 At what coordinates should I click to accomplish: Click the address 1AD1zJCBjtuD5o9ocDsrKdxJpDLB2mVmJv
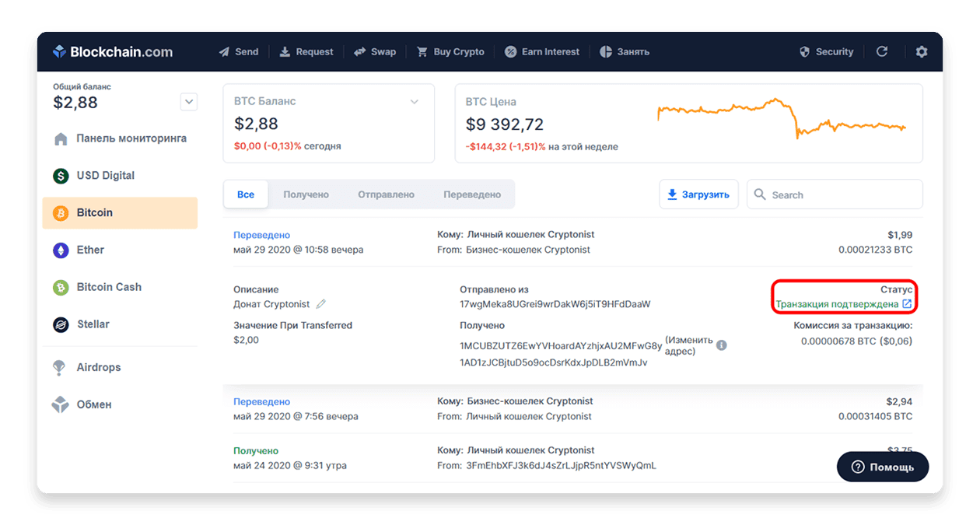[x=554, y=362]
